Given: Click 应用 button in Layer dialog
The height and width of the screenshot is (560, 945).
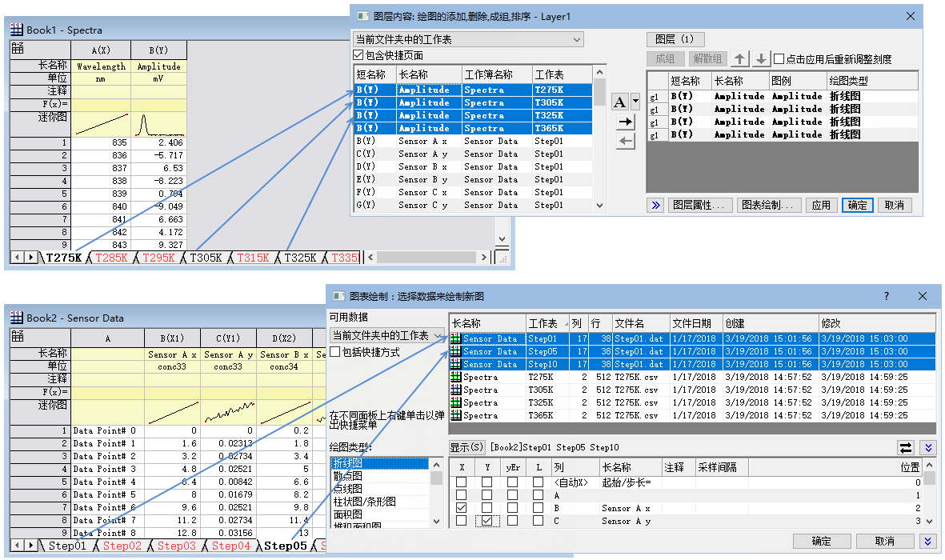Looking at the screenshot, I should 821,206.
